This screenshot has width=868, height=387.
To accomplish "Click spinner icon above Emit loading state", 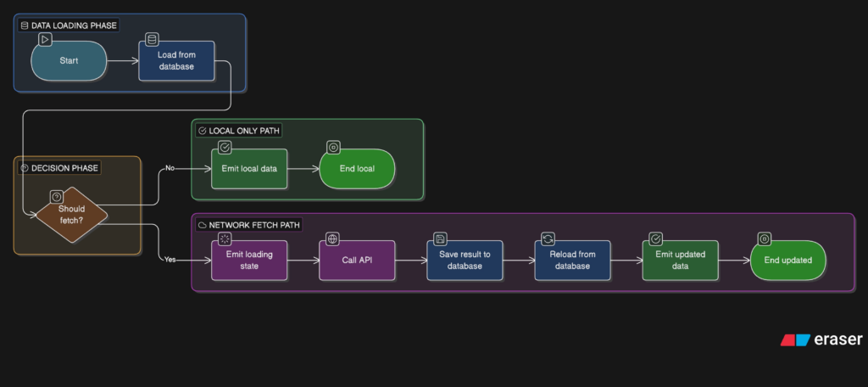I will coord(225,239).
